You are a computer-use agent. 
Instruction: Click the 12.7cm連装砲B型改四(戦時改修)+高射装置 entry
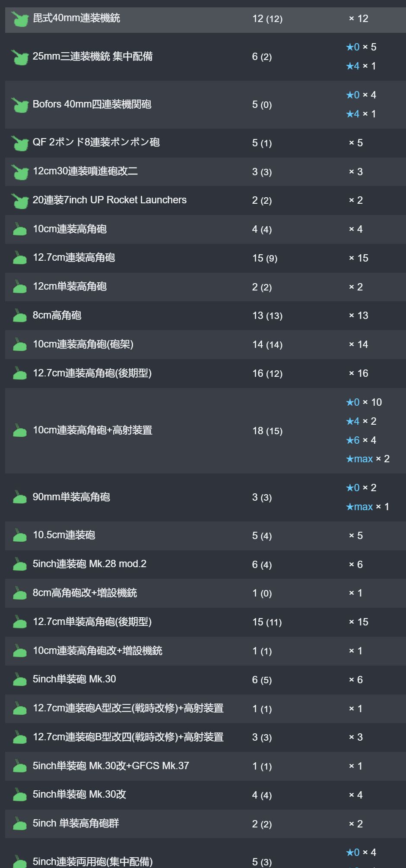pos(128,737)
